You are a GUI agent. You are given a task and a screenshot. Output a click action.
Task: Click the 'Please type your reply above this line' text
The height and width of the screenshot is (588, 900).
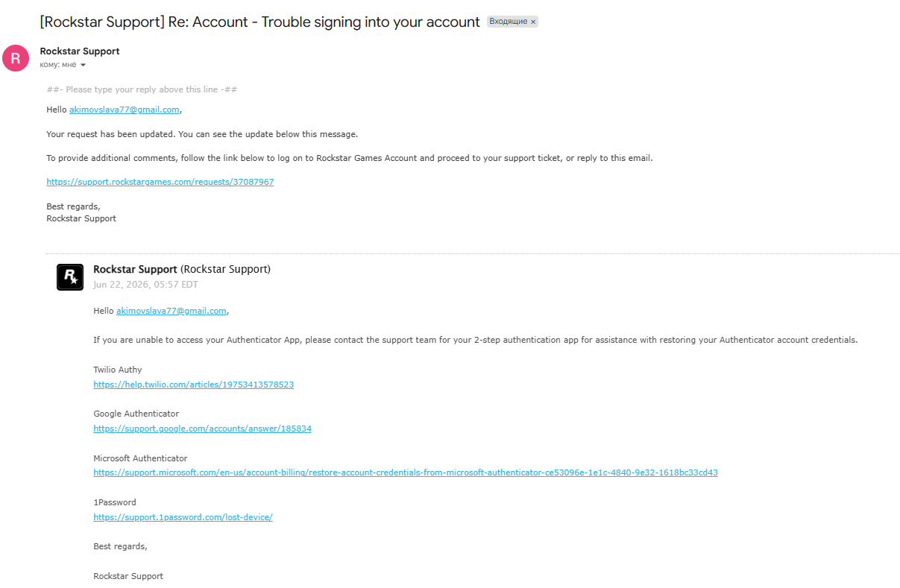(x=142, y=89)
